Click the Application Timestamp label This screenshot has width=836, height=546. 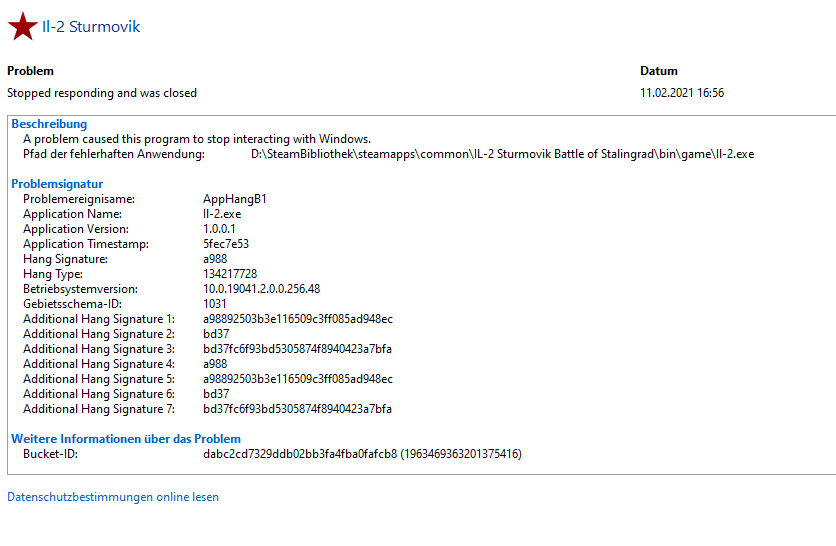[86, 244]
